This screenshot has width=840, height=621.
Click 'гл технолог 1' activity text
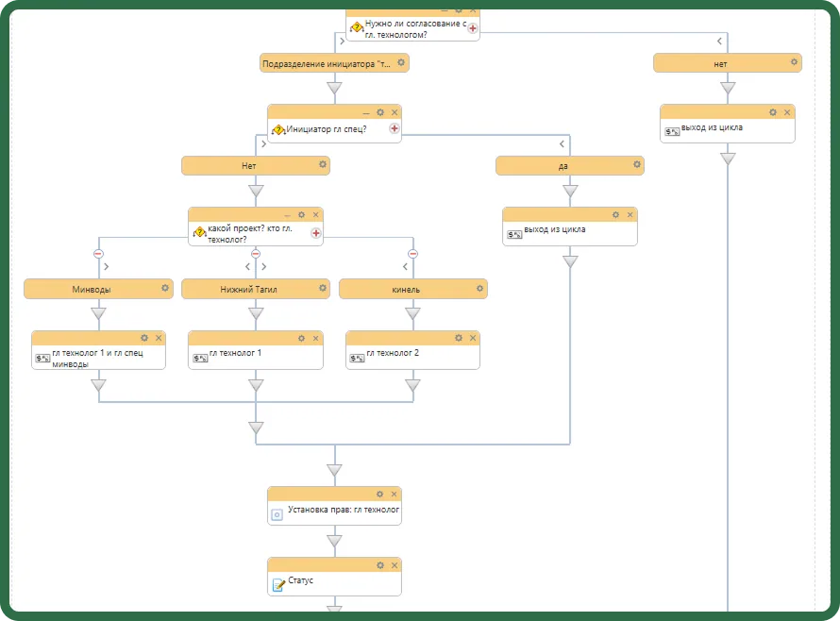[x=235, y=353]
